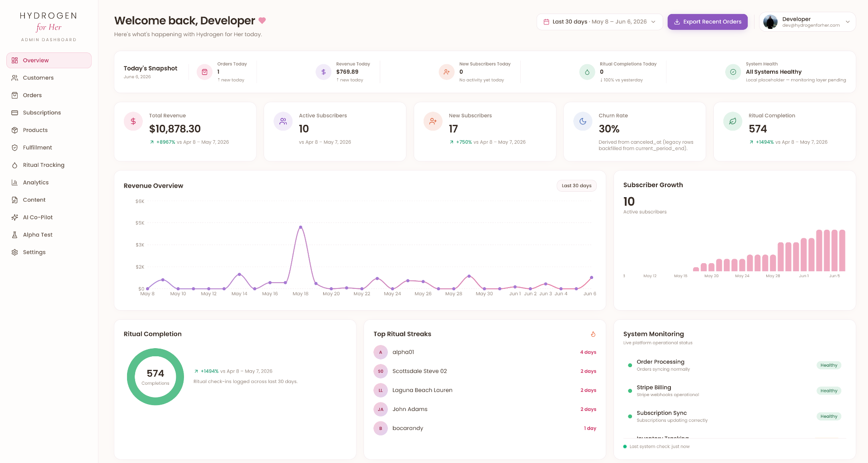The width and height of the screenshot is (868, 463).
Task: Expand the Developer account menu chevron
Action: pos(848,22)
